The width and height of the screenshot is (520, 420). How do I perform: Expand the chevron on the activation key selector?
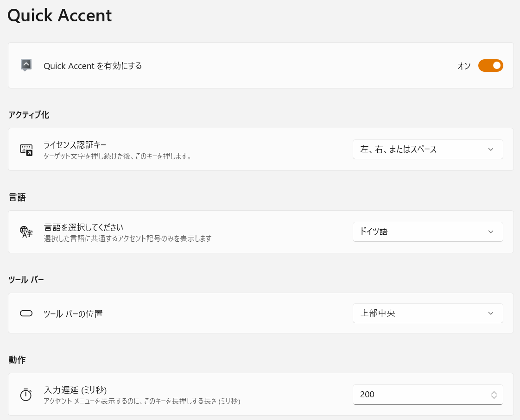pyautogui.click(x=491, y=149)
